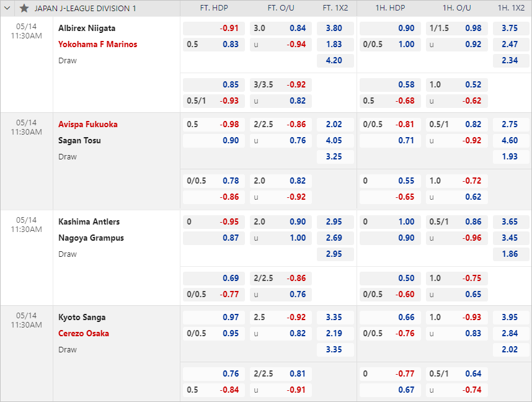Select the Nagoya Grampus team name
Image resolution: width=532 pixels, height=402 pixels.
[x=91, y=238]
